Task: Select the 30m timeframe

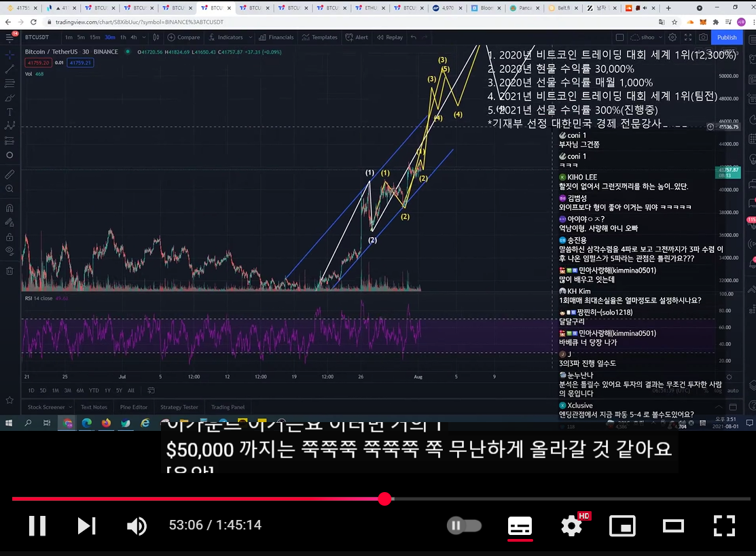Action: pyautogui.click(x=110, y=37)
